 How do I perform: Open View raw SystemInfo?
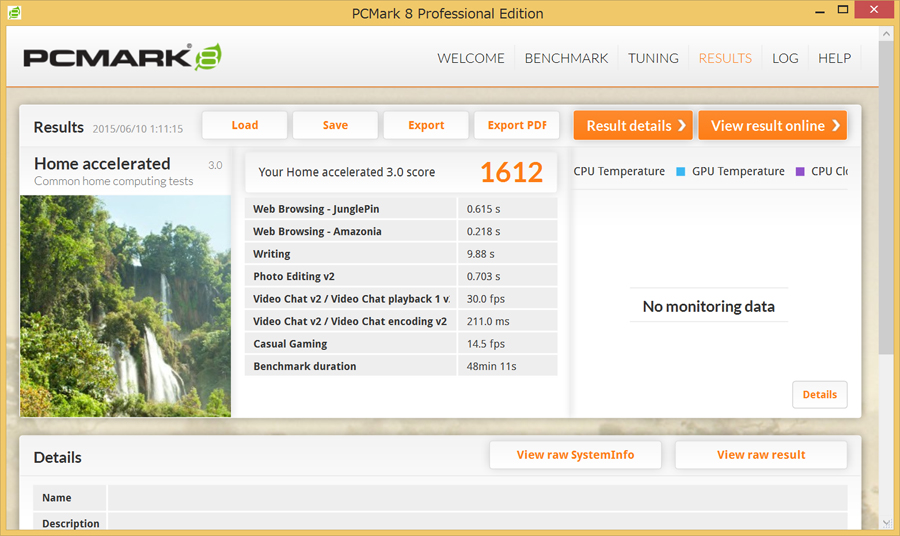point(575,455)
